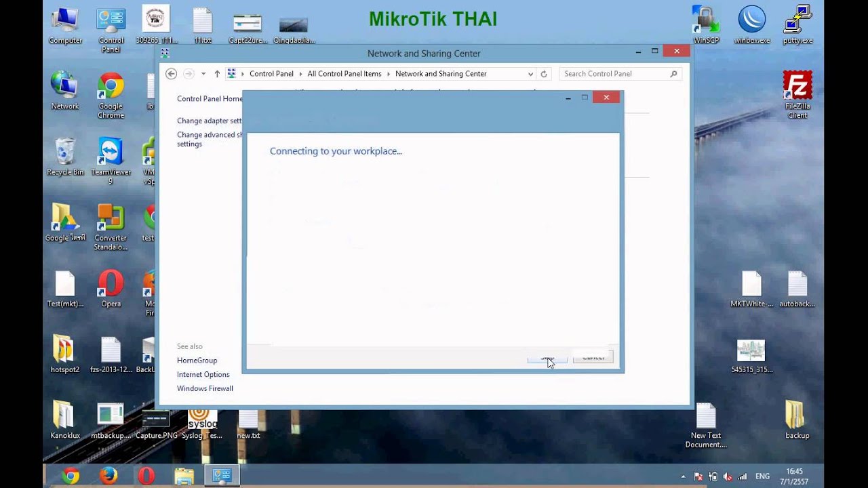868x488 pixels.
Task: Select the Capture.PNG file on desktop
Action: [157, 424]
